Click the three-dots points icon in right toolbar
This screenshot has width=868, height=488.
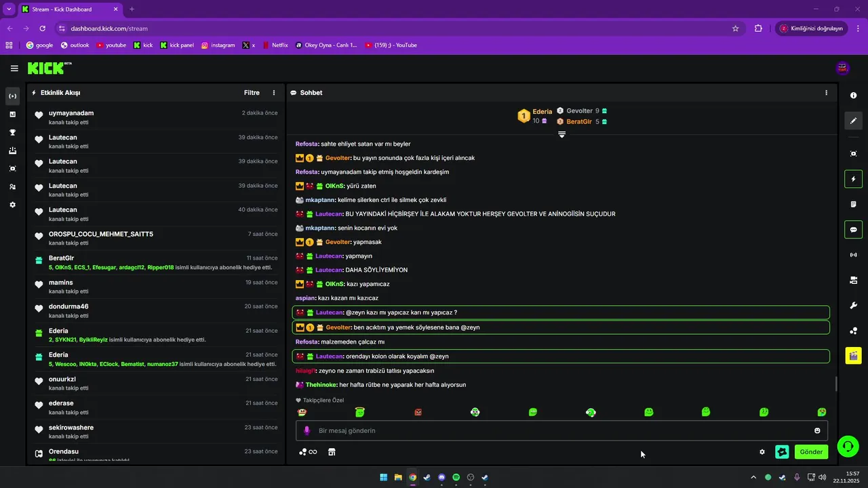pos(853,331)
